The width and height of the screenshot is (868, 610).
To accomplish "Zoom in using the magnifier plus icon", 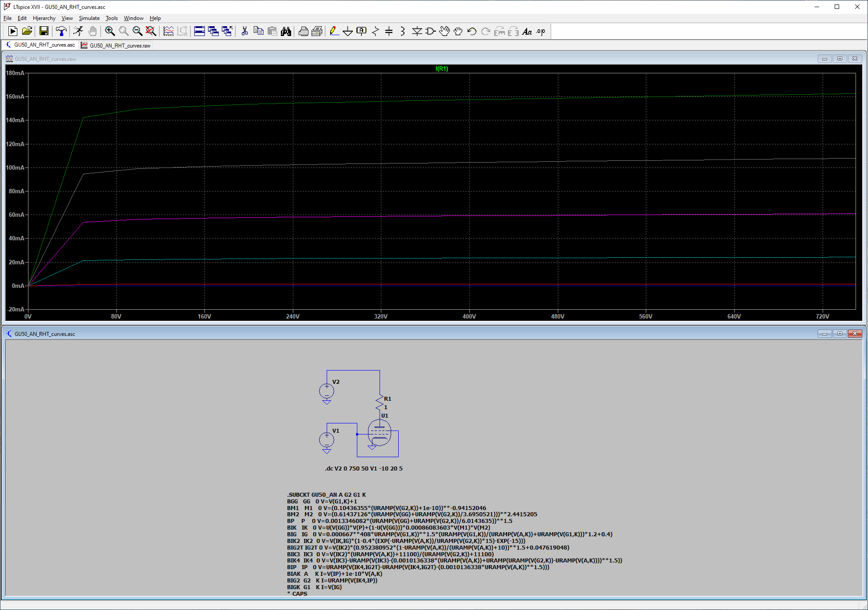I will [110, 31].
